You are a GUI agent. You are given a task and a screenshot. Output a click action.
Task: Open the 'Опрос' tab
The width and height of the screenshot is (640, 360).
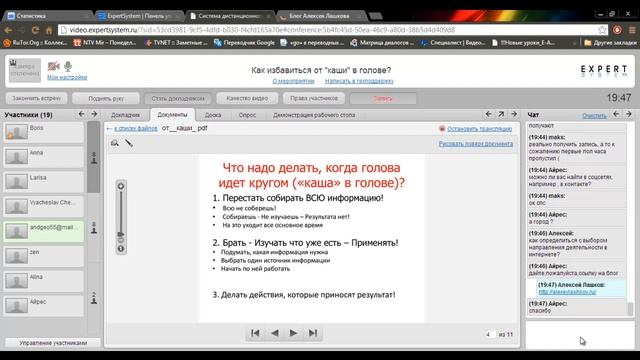[247, 115]
